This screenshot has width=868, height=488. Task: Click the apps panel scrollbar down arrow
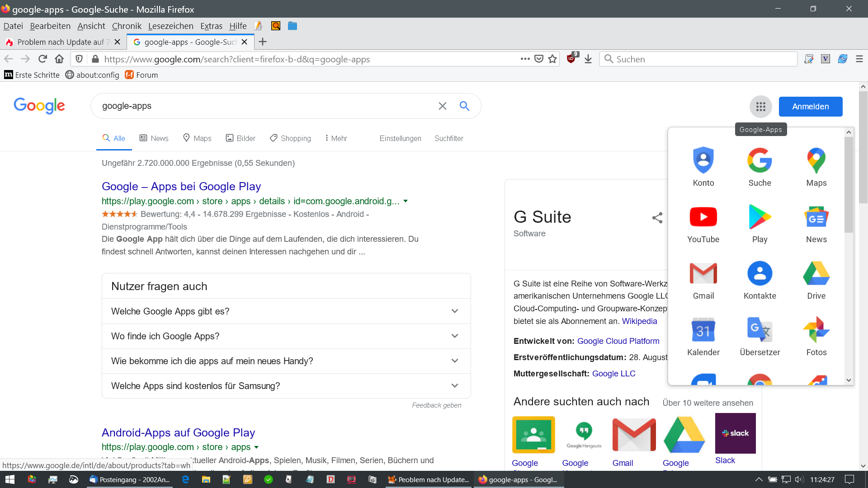pos(849,380)
